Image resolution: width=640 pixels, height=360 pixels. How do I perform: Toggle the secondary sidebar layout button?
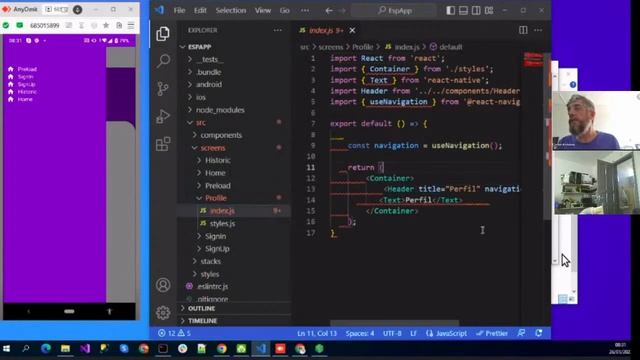coord(476,11)
